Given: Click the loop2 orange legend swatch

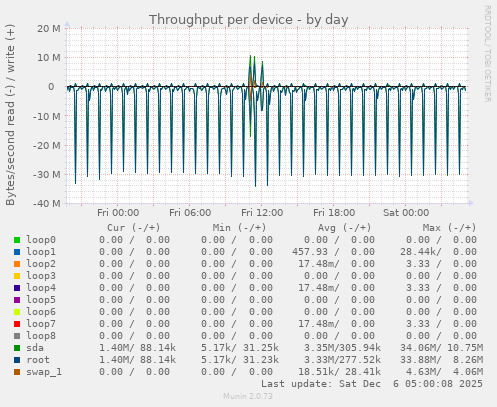Looking at the screenshot, I should click(x=17, y=264).
